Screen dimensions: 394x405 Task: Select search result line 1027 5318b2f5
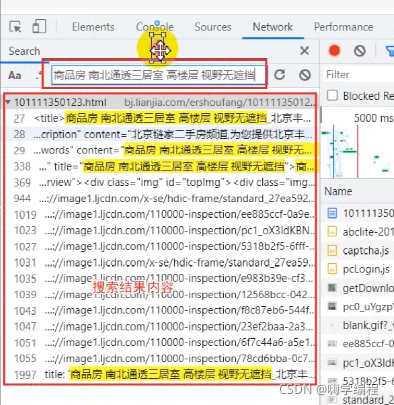point(160,246)
